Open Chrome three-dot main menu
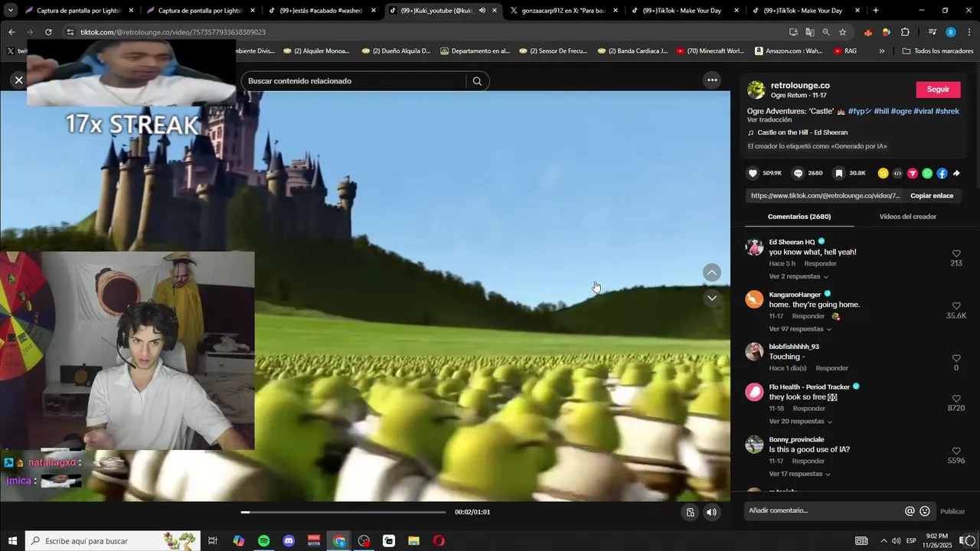The width and height of the screenshot is (980, 551). (969, 32)
